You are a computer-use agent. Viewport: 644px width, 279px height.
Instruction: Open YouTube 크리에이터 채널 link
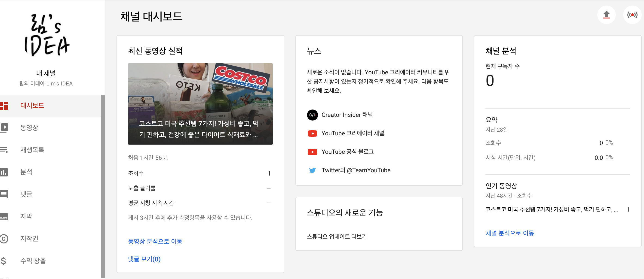353,133
